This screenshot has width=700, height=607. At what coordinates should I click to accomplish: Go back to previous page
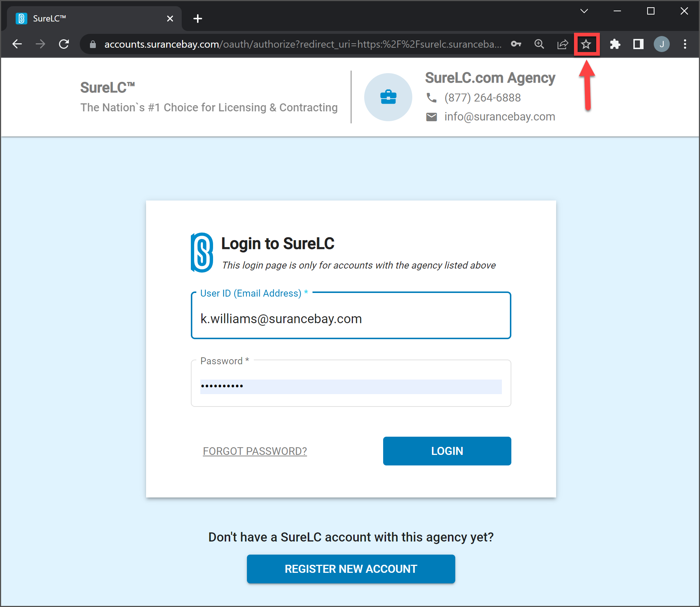pyautogui.click(x=17, y=44)
